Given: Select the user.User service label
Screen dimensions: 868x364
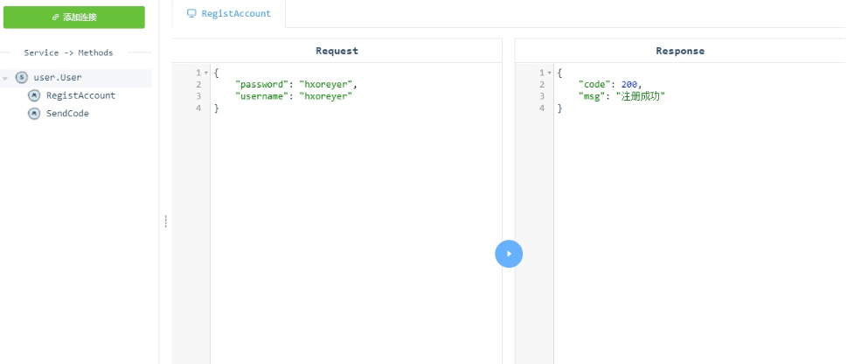Looking at the screenshot, I should point(58,78).
